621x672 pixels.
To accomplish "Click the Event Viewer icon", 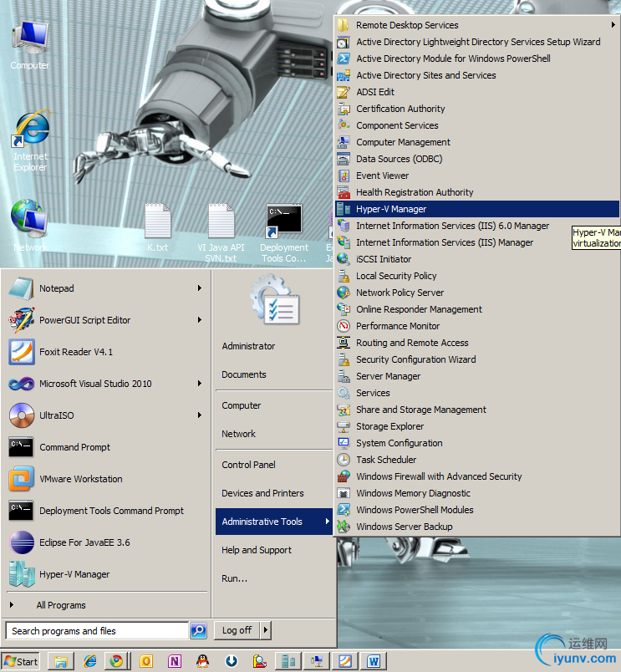I will point(344,176).
